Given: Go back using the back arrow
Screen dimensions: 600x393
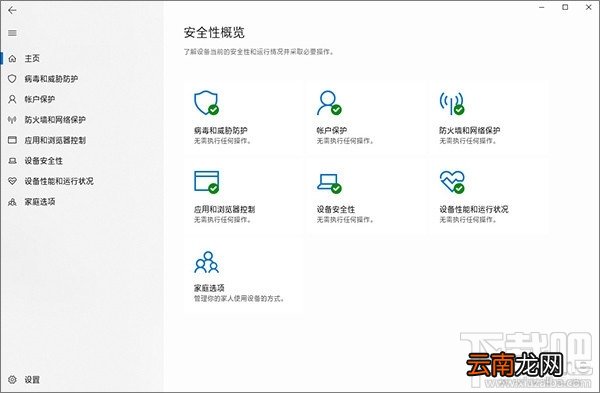Looking at the screenshot, I should coord(12,10).
